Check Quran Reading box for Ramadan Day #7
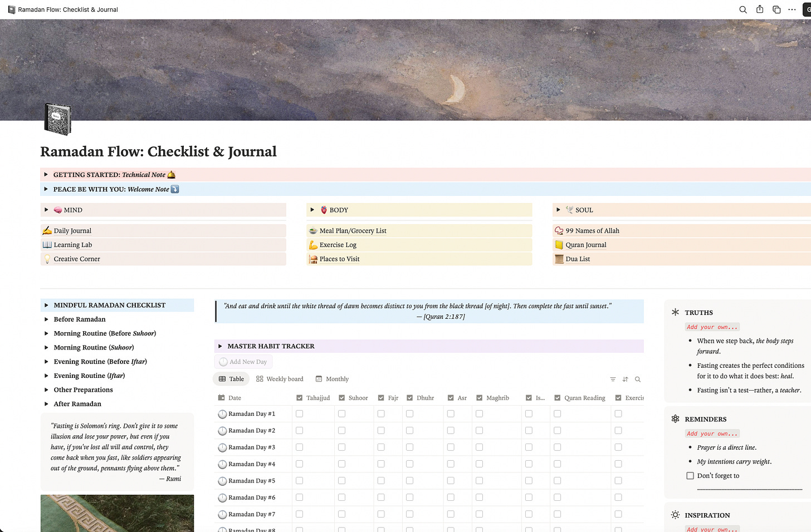The height and width of the screenshot is (532, 811). [x=557, y=514]
